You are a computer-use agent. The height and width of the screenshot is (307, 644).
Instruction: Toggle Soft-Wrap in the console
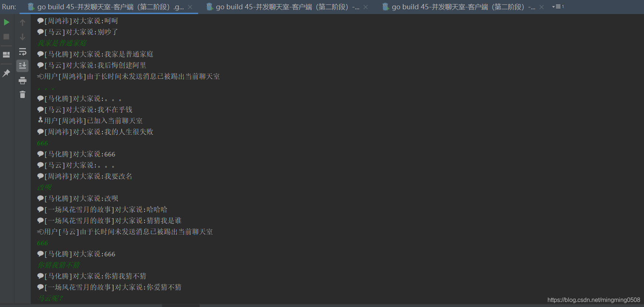tap(23, 51)
